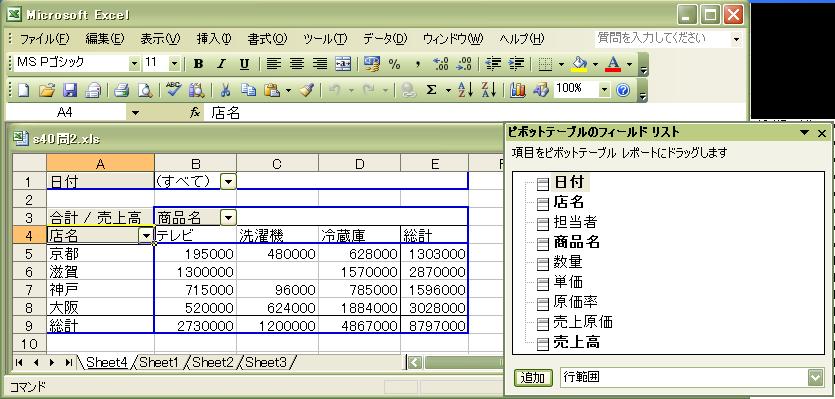The image size is (835, 399).
Task: Open 店名 row field dropdown
Action: pyautogui.click(x=146, y=235)
